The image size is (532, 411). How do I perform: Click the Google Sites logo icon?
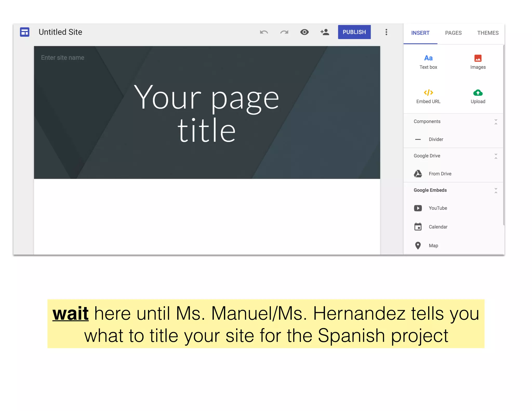pos(25,32)
